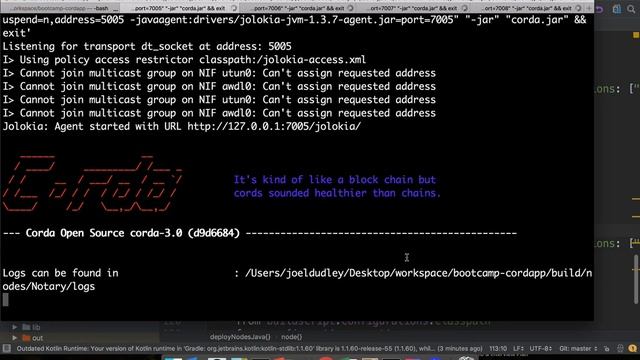Expand the out folder in project tree
Viewport: 640px width, 360px height.
point(15,338)
